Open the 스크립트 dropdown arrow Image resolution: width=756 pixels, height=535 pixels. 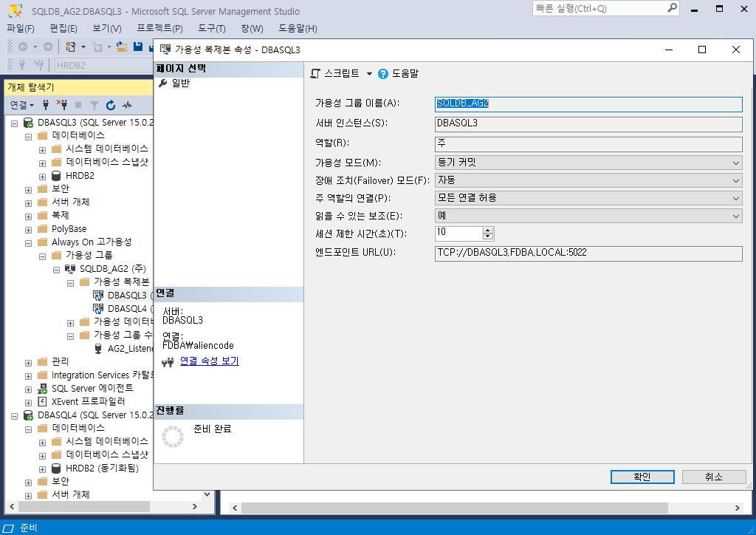click(369, 74)
